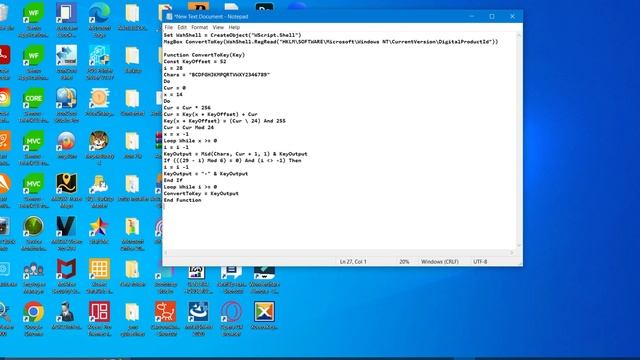
Task: Select the orange llama drawing desktop icon
Action: point(165,312)
